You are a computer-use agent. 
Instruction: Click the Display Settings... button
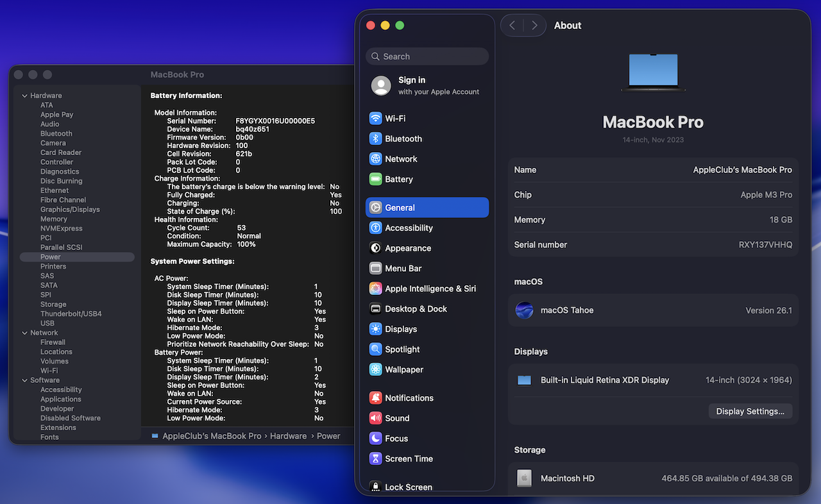click(x=750, y=412)
